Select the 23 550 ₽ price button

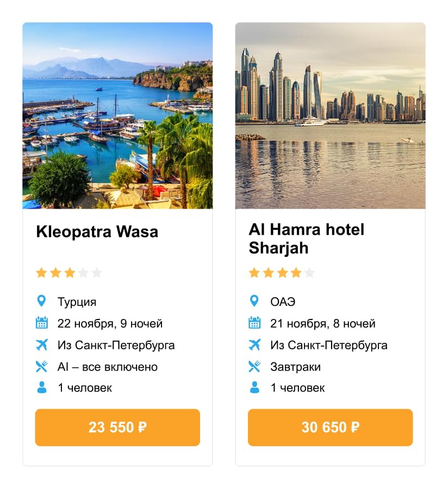(x=117, y=427)
